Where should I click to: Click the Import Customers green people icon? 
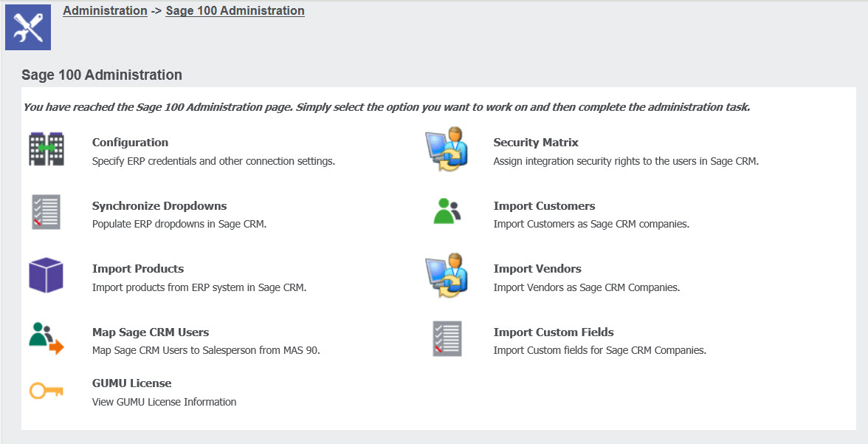point(447,211)
